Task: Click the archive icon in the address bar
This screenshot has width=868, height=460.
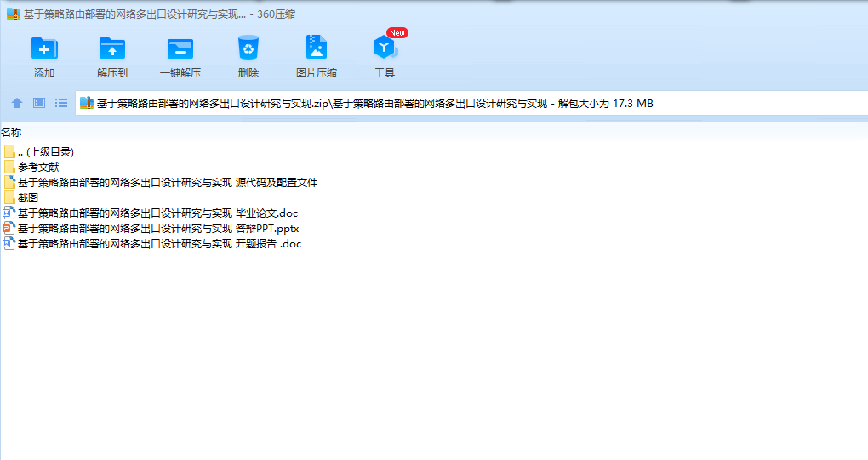Action: tap(87, 103)
